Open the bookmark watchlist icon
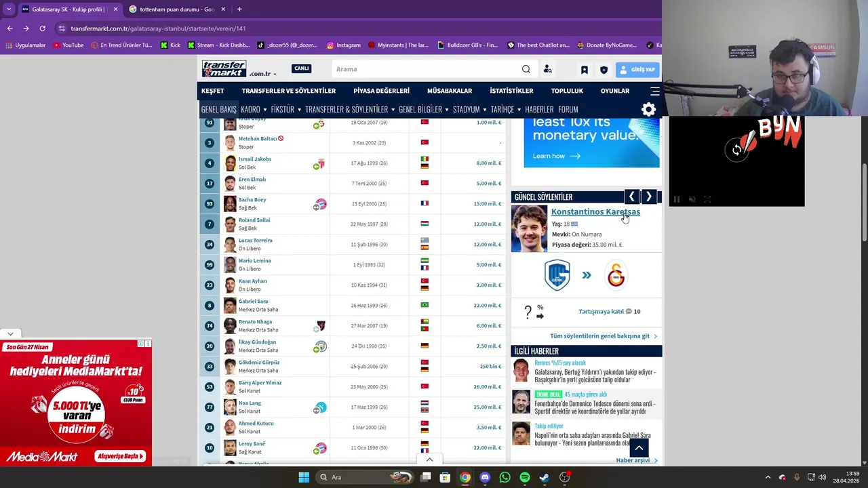This screenshot has height=488, width=868. [584, 69]
